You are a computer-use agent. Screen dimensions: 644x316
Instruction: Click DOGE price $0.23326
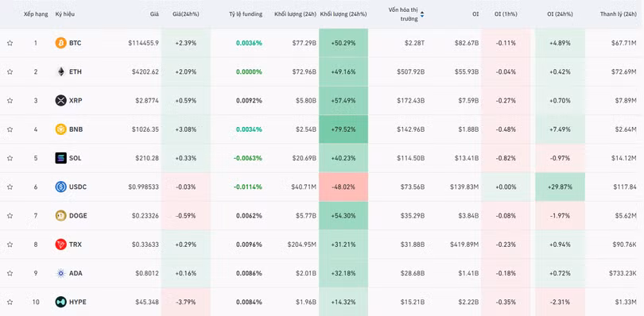(145, 215)
